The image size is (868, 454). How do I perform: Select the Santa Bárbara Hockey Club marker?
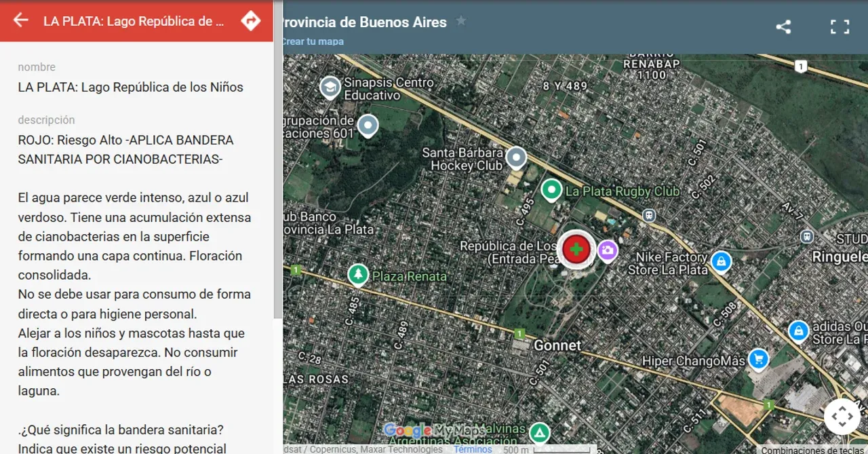pyautogui.click(x=516, y=157)
